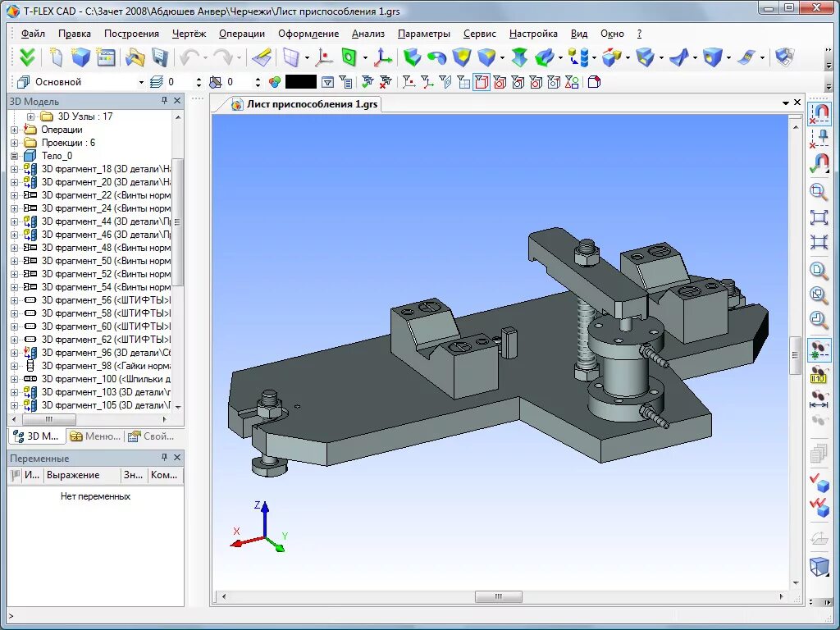
Task: Select Тело_0 in the model tree
Action: coord(57,156)
